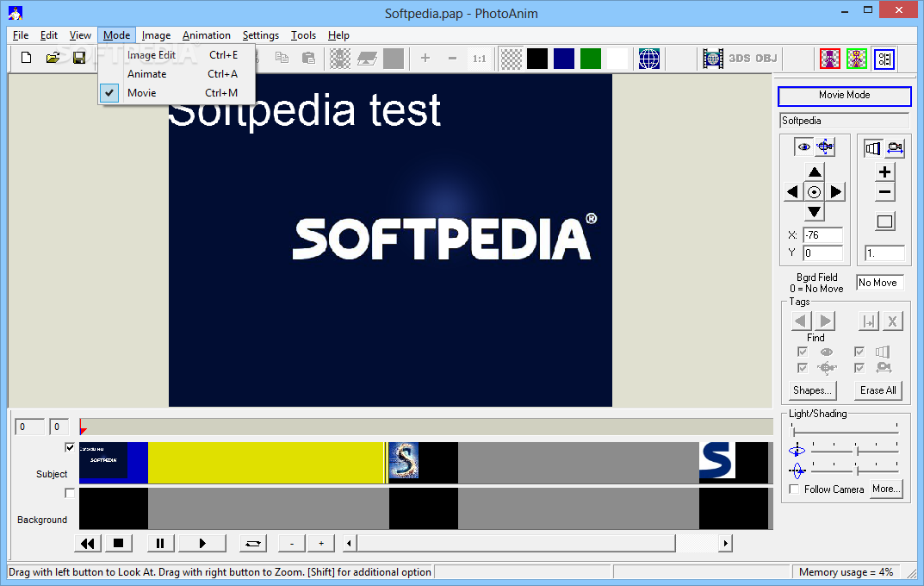Click the Shapes... button

(x=812, y=390)
